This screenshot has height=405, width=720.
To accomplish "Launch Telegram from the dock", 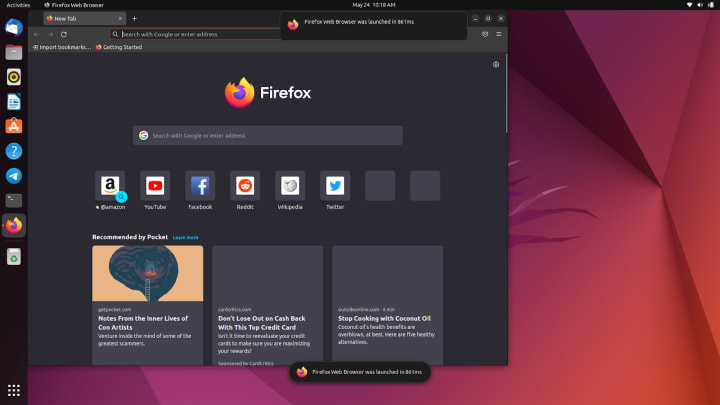I will pyautogui.click(x=14, y=176).
